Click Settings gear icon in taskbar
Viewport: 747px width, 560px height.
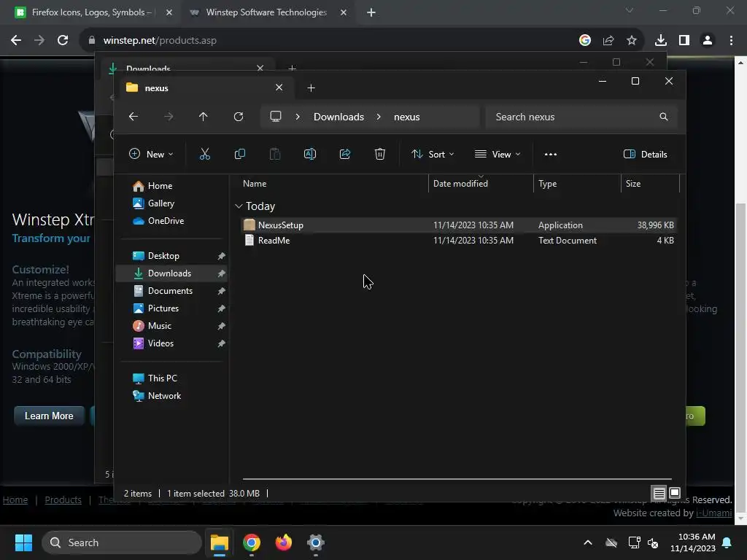[315, 542]
